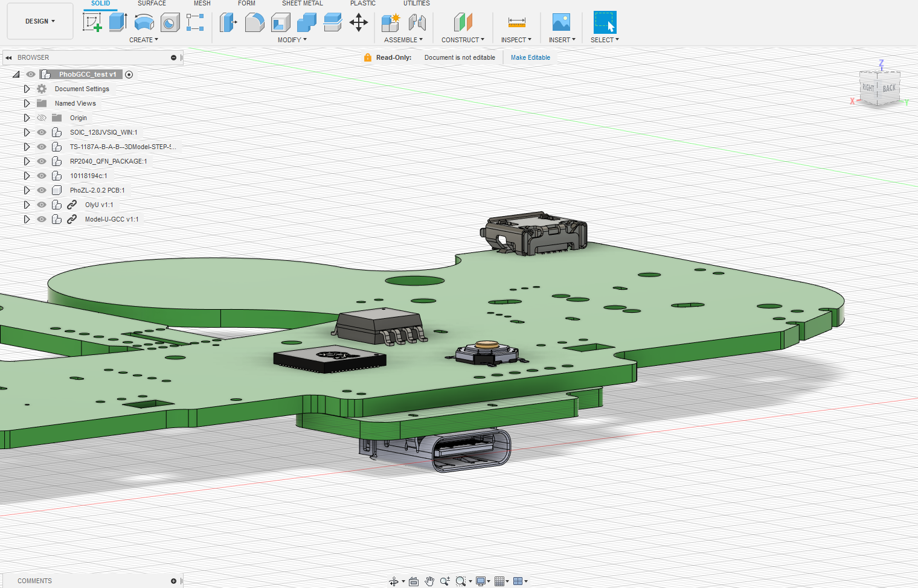Switch to the SHEET METAL tab
This screenshot has height=588, width=918.
pos(302,4)
